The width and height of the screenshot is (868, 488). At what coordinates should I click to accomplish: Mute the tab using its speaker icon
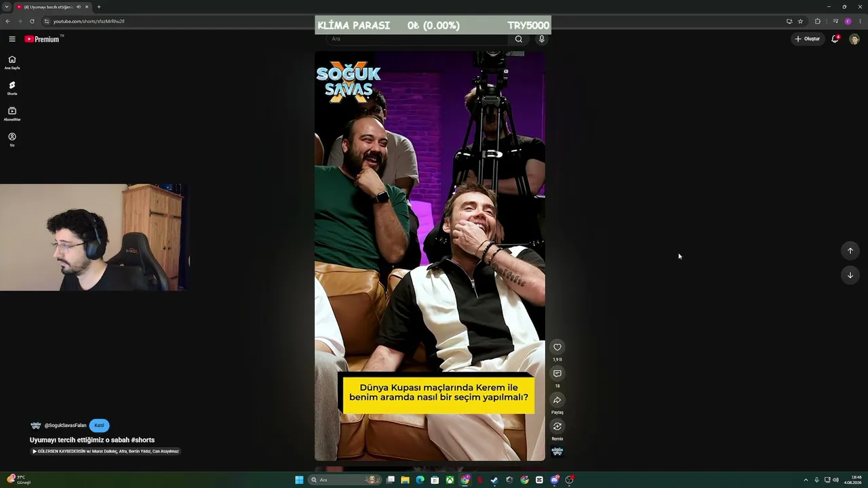[x=79, y=7]
